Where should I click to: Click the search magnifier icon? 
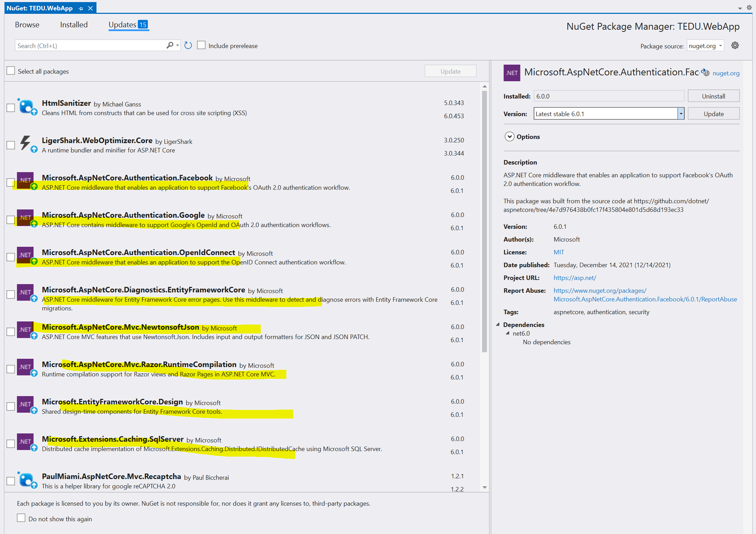point(169,45)
